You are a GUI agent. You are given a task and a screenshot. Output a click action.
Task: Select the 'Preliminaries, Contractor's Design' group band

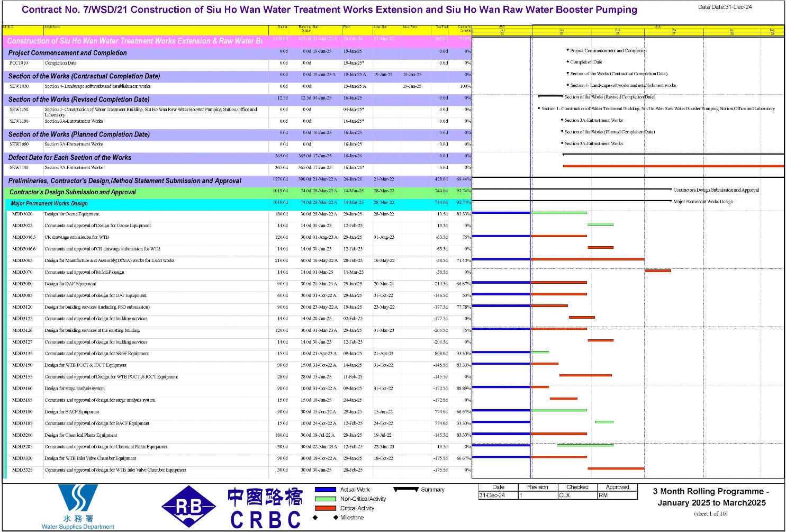coord(237,181)
